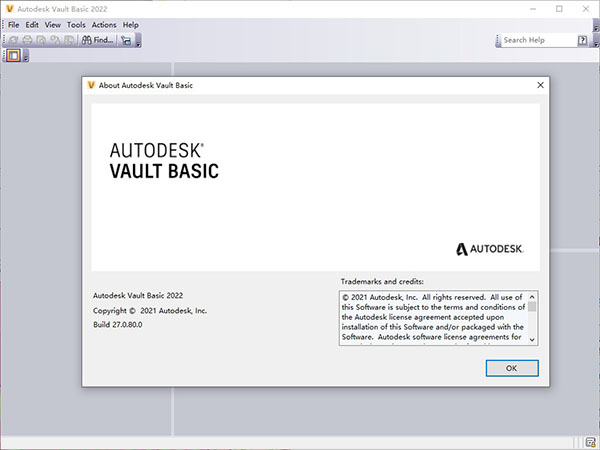Click the question mark icon beside Search Help
This screenshot has height=450, width=600.
[582, 40]
